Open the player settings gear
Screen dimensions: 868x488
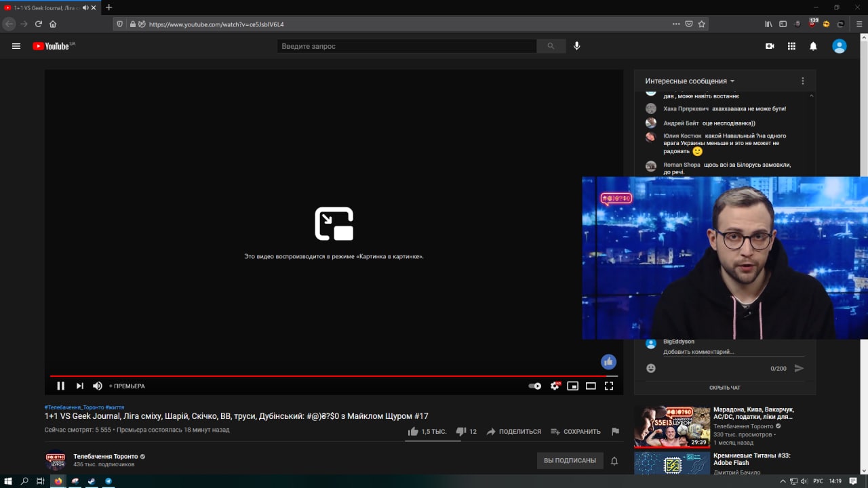tap(555, 386)
